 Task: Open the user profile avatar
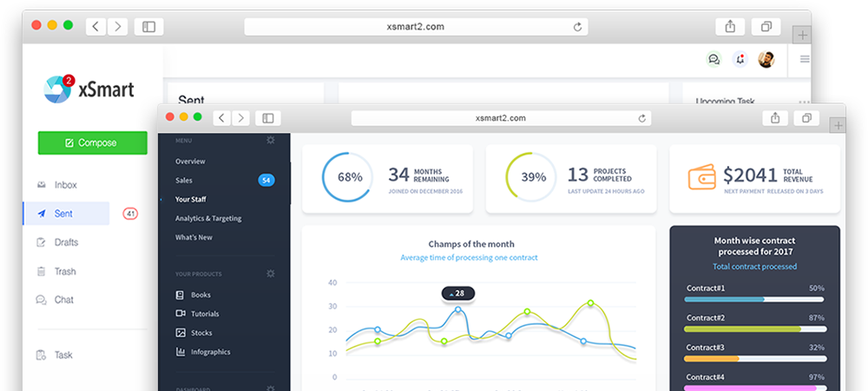(x=766, y=59)
